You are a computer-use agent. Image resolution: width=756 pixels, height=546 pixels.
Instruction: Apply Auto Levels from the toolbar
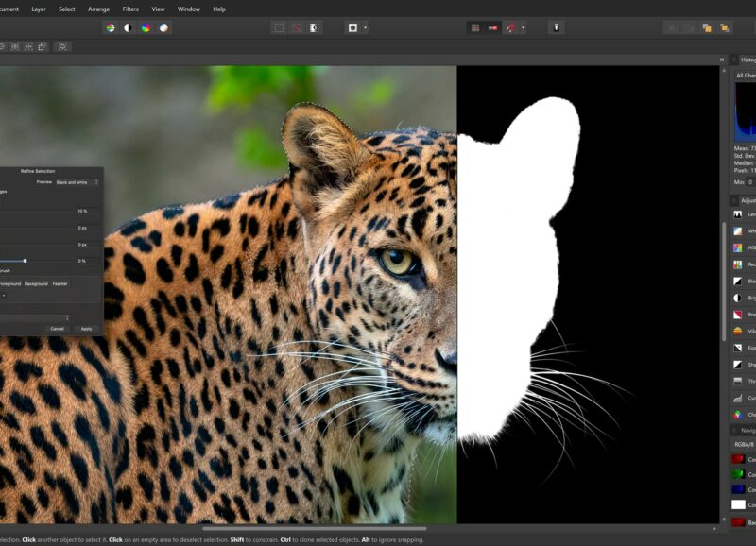point(111,27)
